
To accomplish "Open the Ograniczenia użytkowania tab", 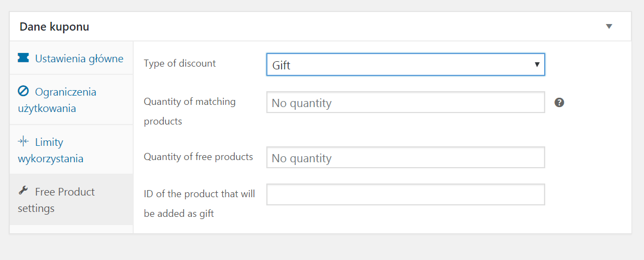I will 71,100.
